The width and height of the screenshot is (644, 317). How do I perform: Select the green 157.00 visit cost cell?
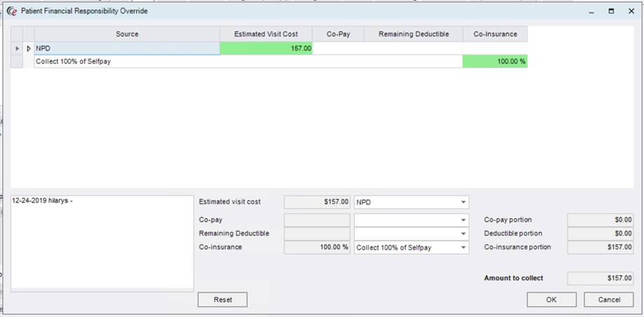point(265,48)
